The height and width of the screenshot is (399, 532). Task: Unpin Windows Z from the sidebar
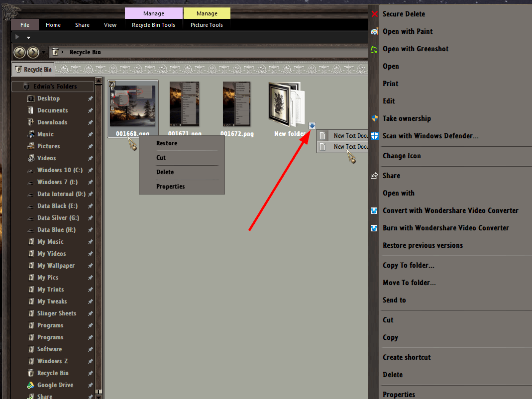[x=90, y=361]
